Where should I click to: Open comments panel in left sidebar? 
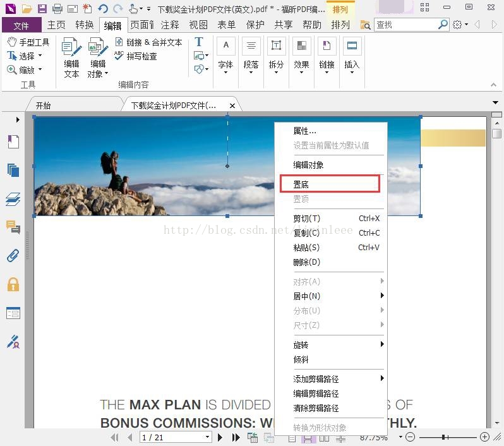(13, 227)
